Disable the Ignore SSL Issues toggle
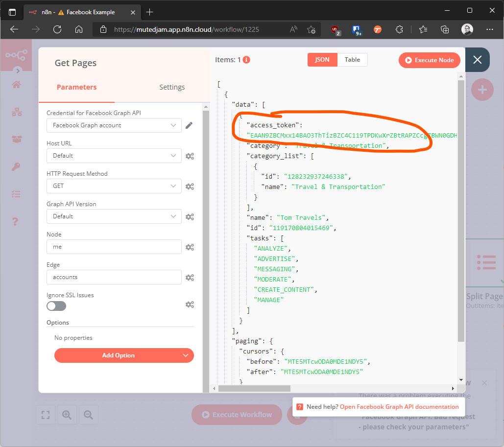The width and height of the screenshot is (504, 447). point(56,306)
